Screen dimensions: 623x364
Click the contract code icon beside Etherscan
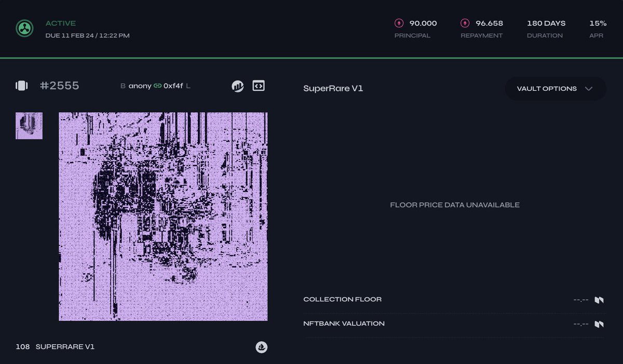[x=258, y=86]
